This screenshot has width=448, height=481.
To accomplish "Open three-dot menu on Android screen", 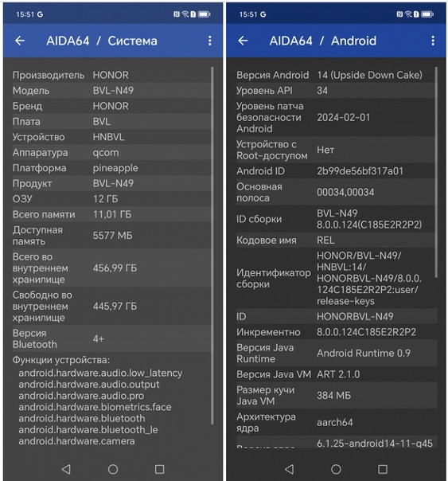I will [x=433, y=41].
